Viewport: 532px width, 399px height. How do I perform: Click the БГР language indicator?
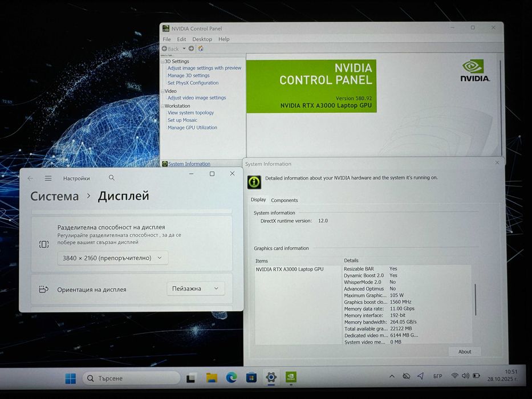pyautogui.click(x=438, y=376)
